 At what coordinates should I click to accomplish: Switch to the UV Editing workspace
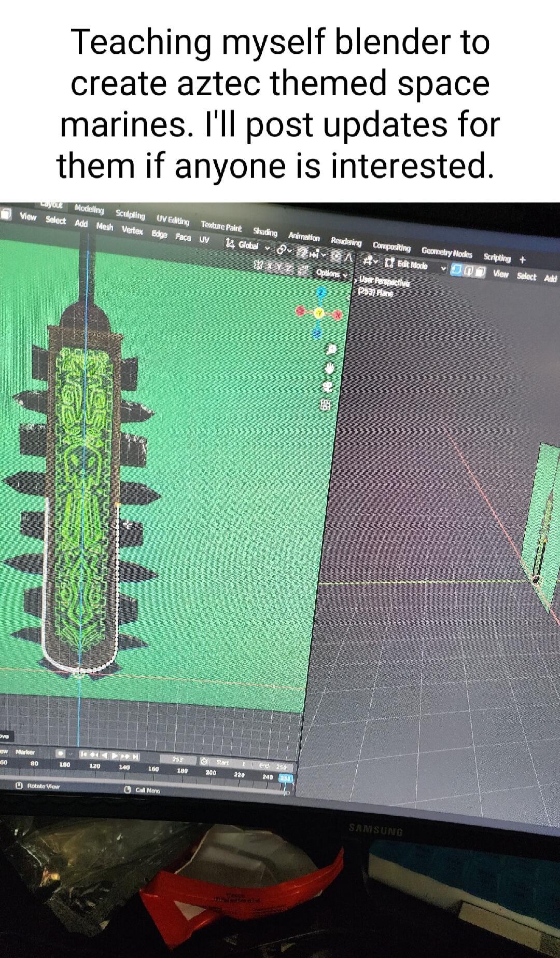(x=173, y=221)
